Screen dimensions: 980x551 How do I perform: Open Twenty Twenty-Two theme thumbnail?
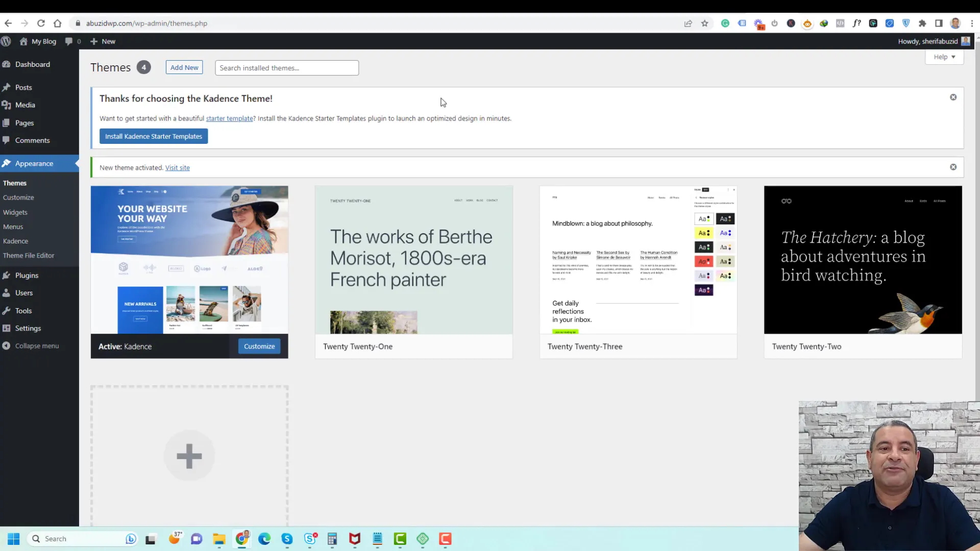pos(863,260)
